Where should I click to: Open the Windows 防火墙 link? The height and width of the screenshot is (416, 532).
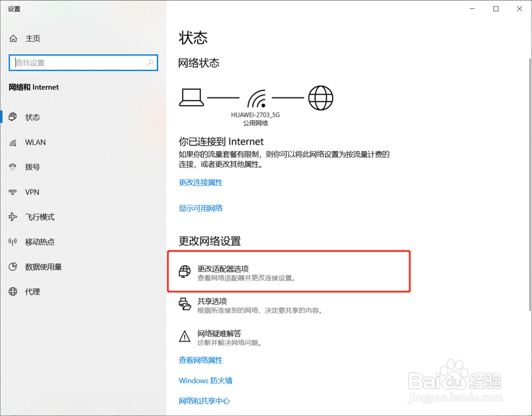205,380
